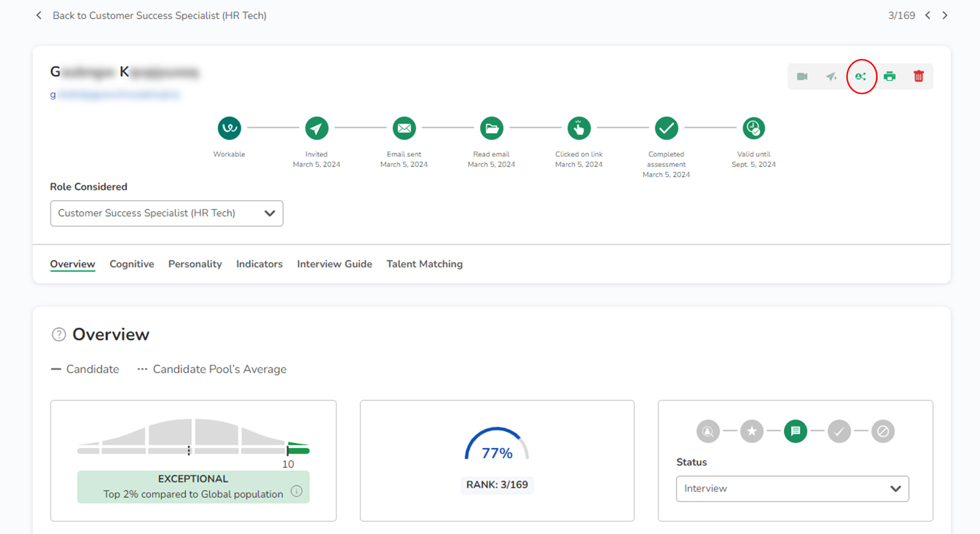Go to next candidate arrow
The image size is (980, 534).
(x=945, y=16)
